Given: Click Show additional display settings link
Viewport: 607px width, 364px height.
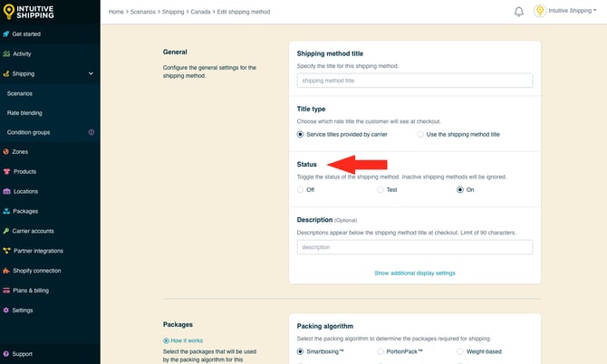Looking at the screenshot, I should coord(415,273).
